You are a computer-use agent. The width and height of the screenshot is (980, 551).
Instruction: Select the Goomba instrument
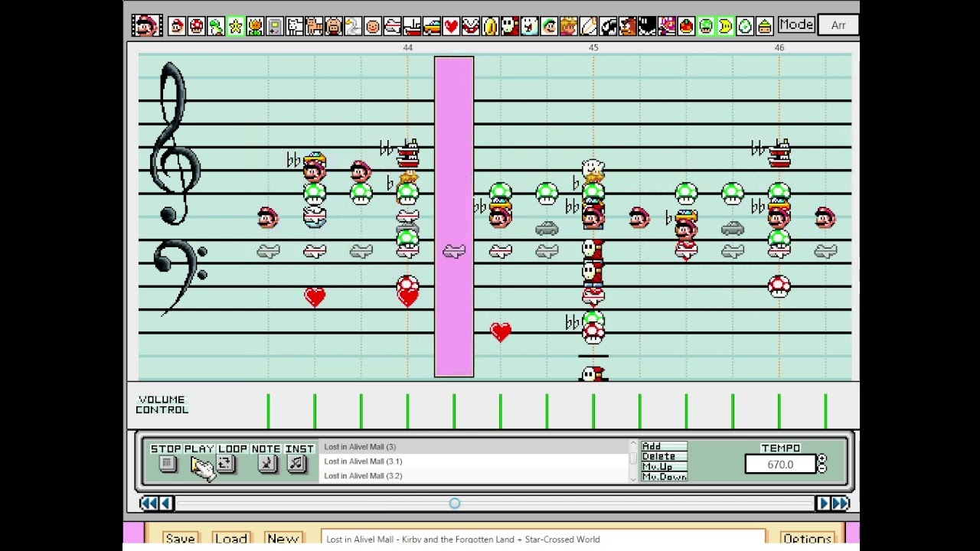[627, 26]
